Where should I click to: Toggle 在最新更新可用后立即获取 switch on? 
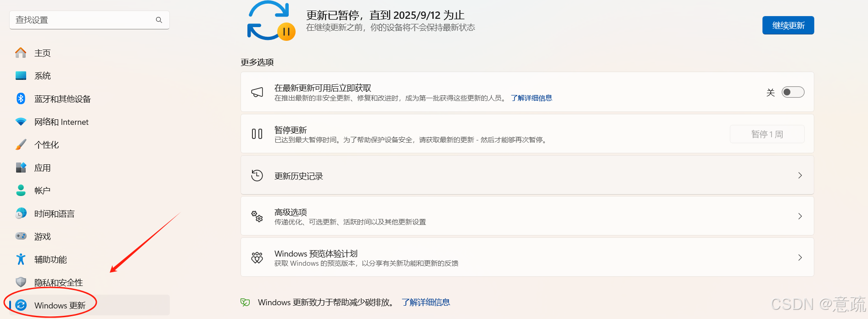tap(793, 92)
